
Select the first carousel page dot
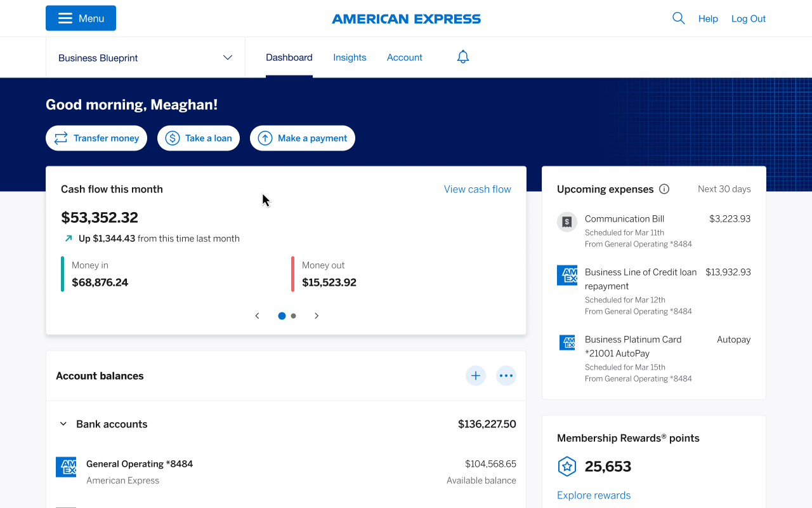[282, 316]
